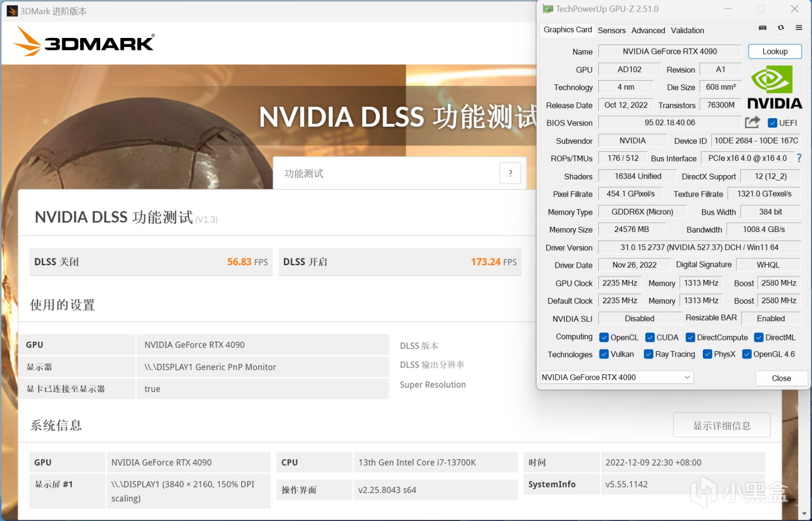Click the timestamp 2022-12-09 22:30 +08:00
This screenshot has height=521, width=812.
click(653, 462)
